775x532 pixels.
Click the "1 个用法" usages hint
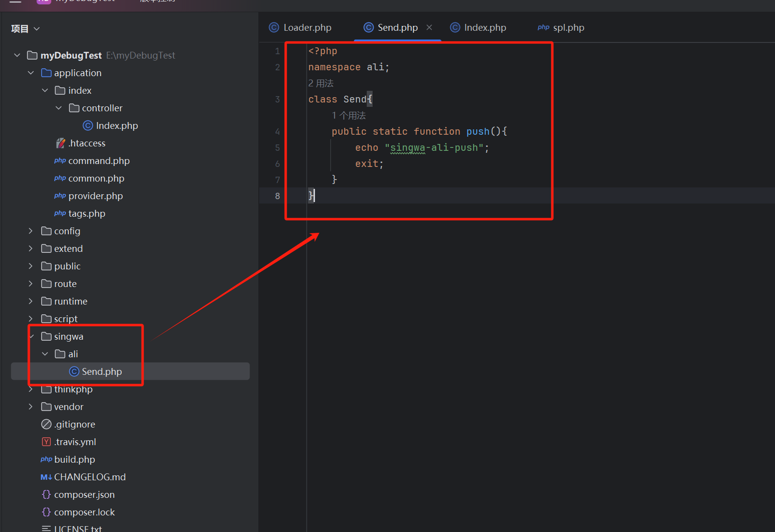(x=349, y=116)
